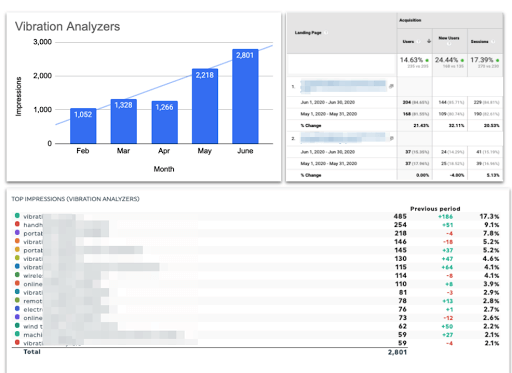Viewport: 512px width, 373px height.
Task: Click the help icon next to Users header
Action: [418, 42]
